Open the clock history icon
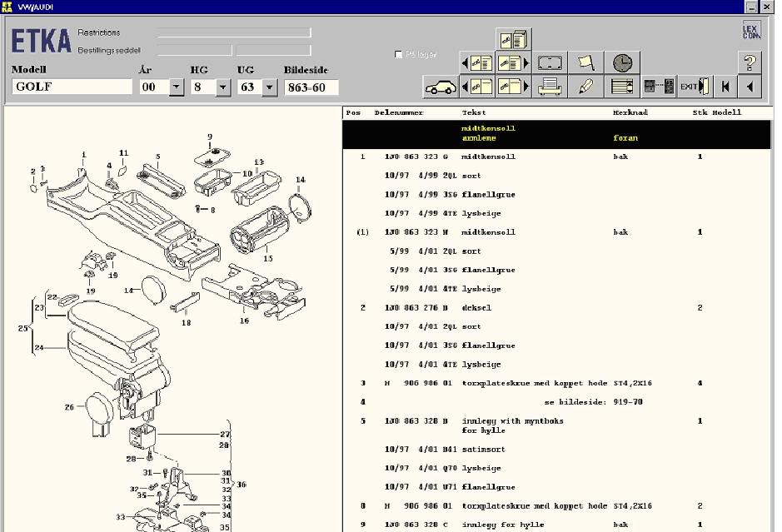The height and width of the screenshot is (532, 782). click(622, 63)
